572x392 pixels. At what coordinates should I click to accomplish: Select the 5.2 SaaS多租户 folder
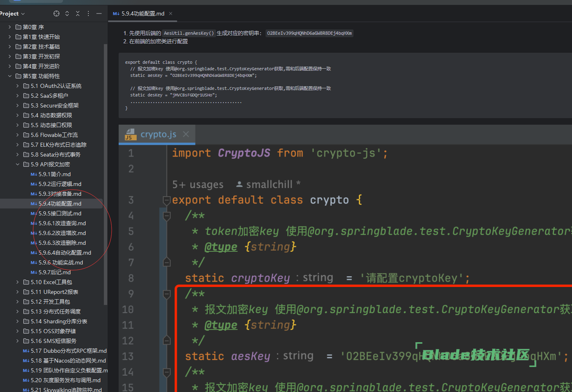tap(46, 96)
